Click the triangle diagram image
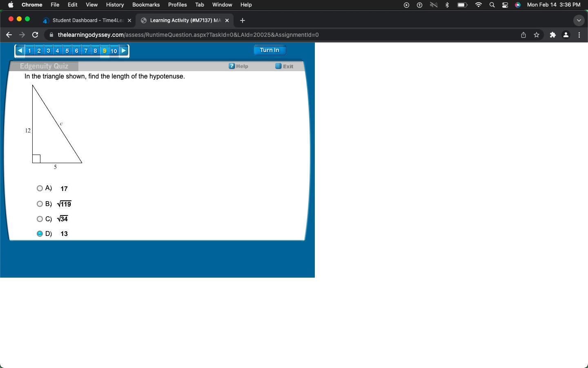Screen dimensions: 588x368 [53, 127]
